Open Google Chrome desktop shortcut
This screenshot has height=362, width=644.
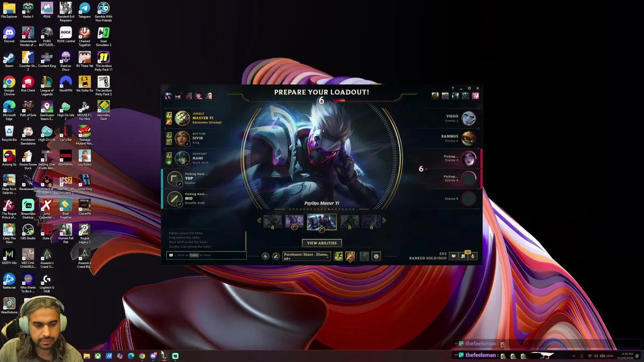coord(9,85)
